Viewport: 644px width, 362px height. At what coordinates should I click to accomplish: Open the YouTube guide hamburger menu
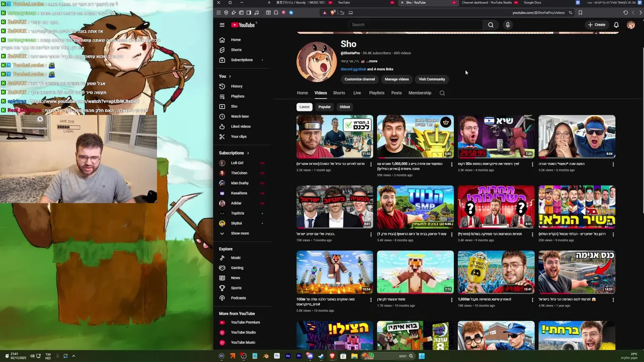pos(222,25)
